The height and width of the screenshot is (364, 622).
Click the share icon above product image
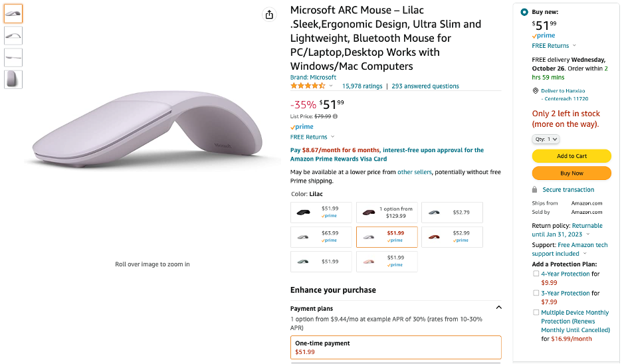(x=269, y=15)
